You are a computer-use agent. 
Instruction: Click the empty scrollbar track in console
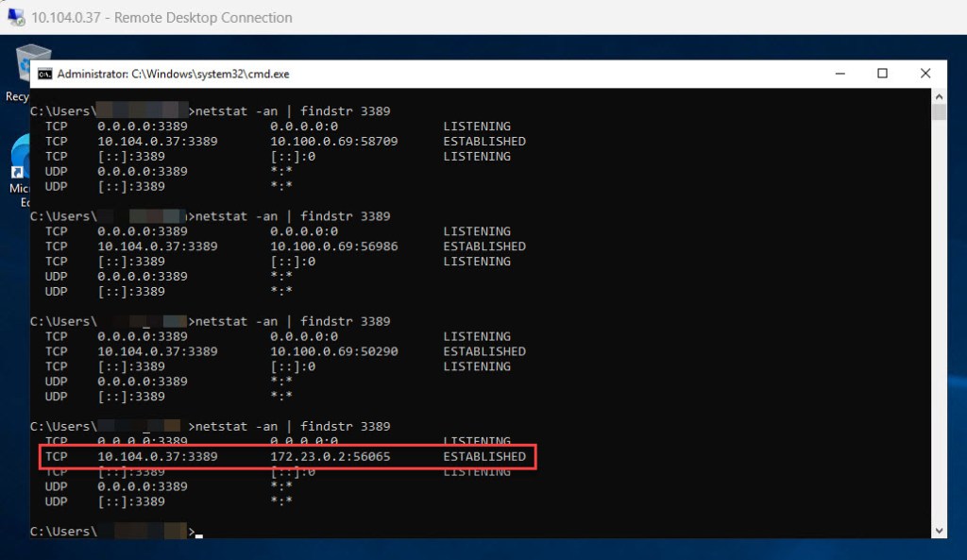tap(939, 321)
